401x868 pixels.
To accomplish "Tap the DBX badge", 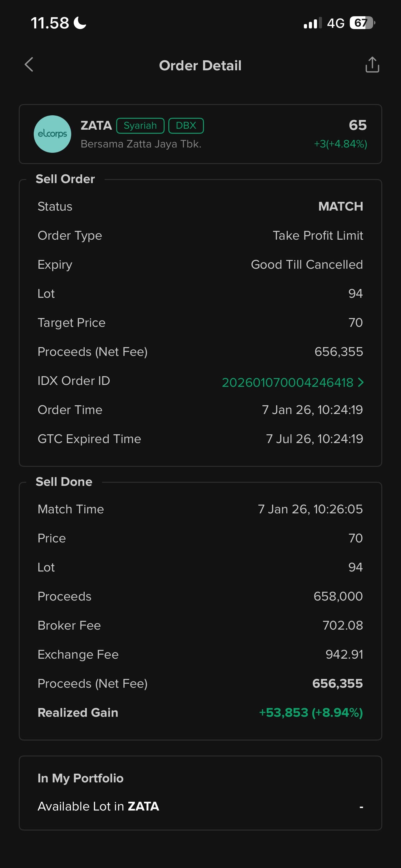I will pyautogui.click(x=186, y=126).
